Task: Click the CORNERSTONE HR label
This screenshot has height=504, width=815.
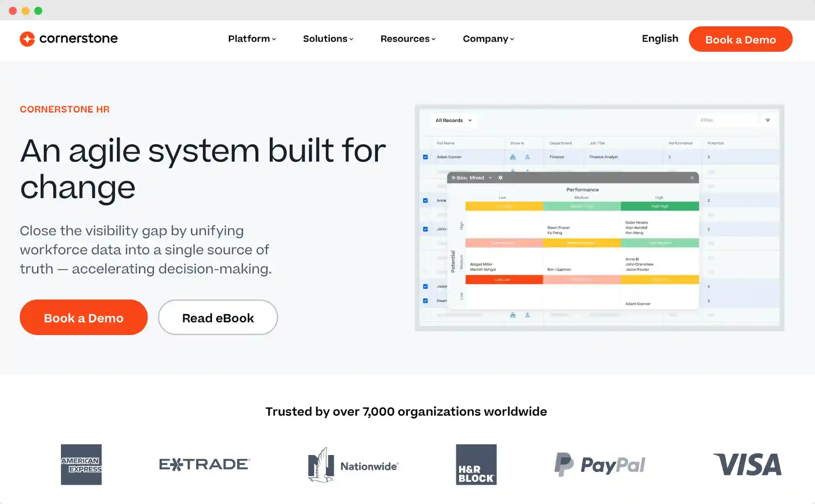Action: pyautogui.click(x=65, y=109)
